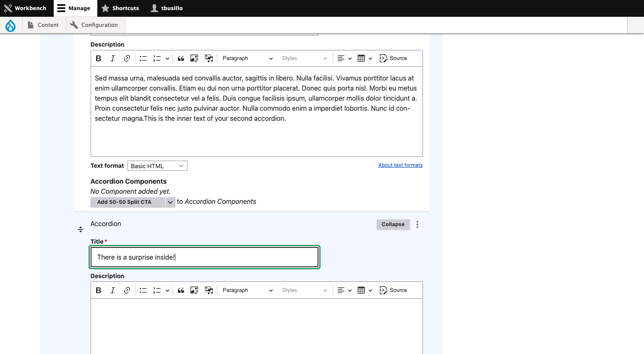This screenshot has width=644, height=354.
Task: Open the About text formats link
Action: pyautogui.click(x=400, y=165)
